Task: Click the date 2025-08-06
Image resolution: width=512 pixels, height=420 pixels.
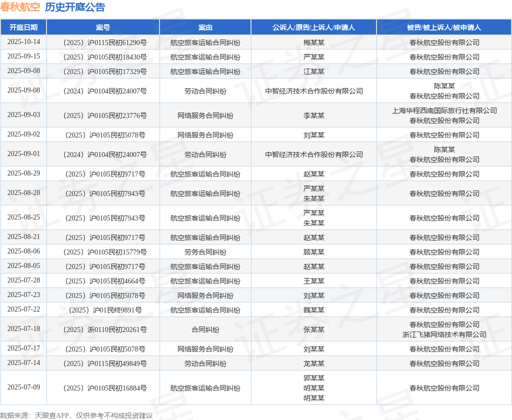Action: tap(23, 251)
